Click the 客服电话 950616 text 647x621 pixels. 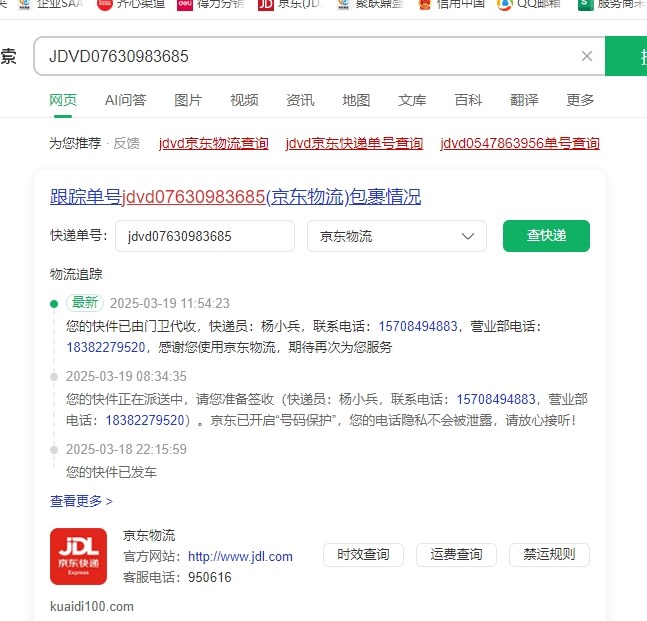pyautogui.click(x=177, y=577)
